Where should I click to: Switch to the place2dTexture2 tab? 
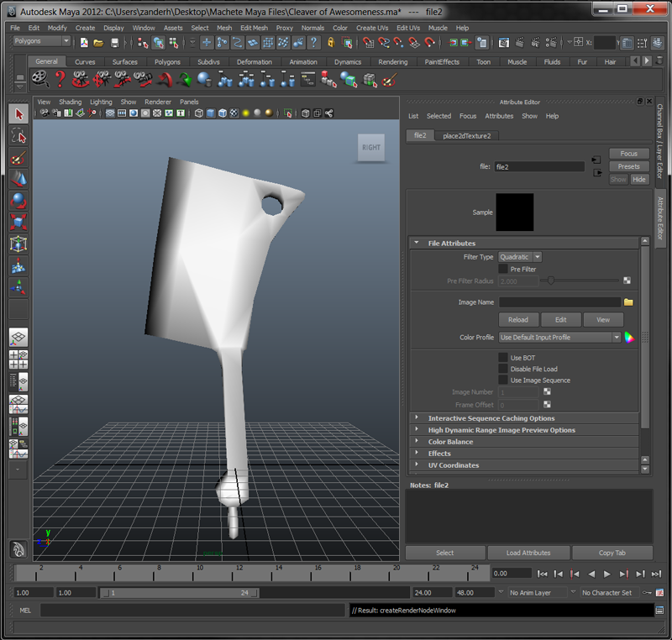click(x=467, y=135)
